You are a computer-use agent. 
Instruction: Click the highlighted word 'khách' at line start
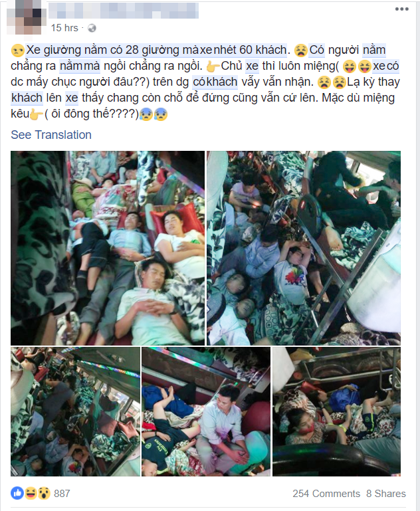tap(27, 98)
